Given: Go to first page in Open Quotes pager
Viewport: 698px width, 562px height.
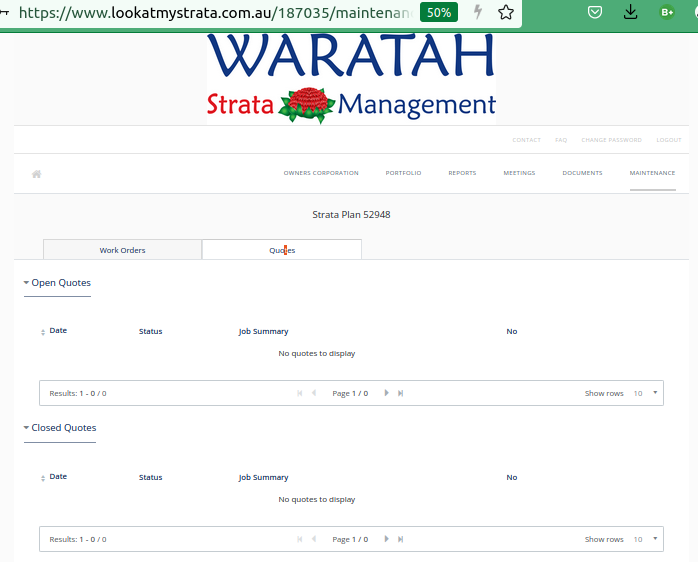Looking at the screenshot, I should [300, 393].
